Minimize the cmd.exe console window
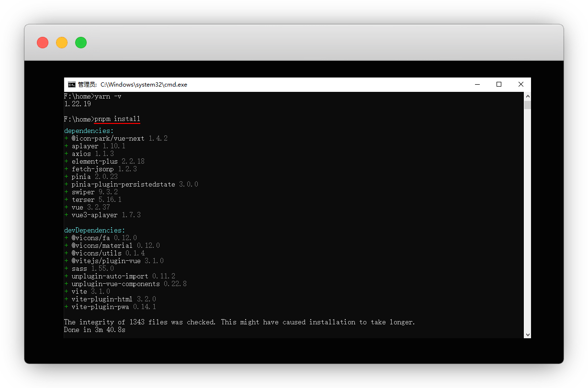Viewport: 588px width, 388px height. 477,85
